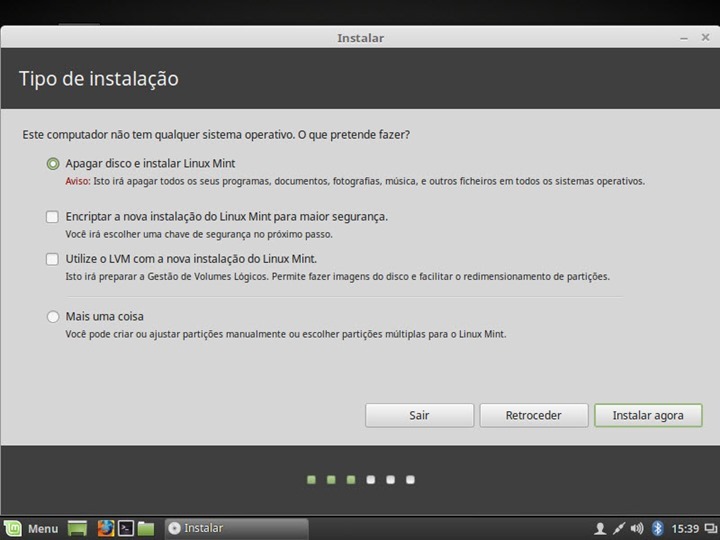The image size is (720, 540).
Task: Click the user account tray icon
Action: click(599, 529)
